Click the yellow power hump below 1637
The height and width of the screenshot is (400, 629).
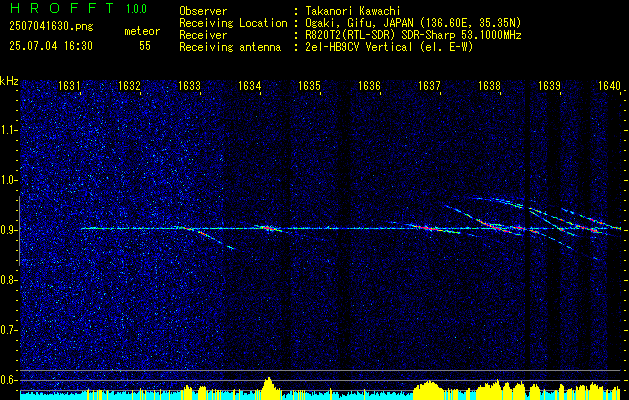[429, 388]
